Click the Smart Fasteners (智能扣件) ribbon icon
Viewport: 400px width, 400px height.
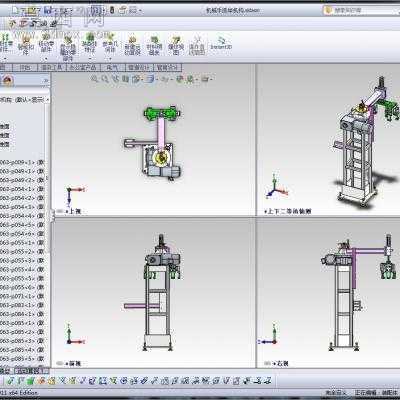(x=25, y=45)
